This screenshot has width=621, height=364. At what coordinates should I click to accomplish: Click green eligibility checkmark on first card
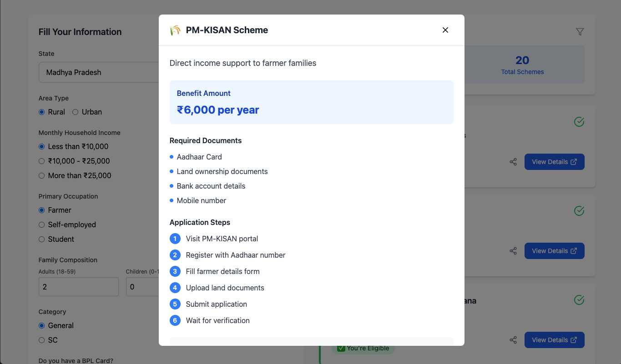point(579,122)
